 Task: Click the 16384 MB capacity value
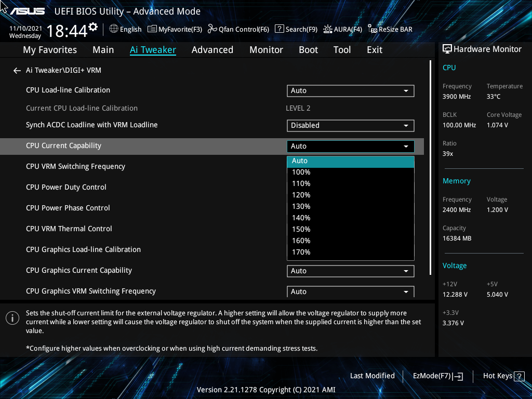tap(457, 238)
